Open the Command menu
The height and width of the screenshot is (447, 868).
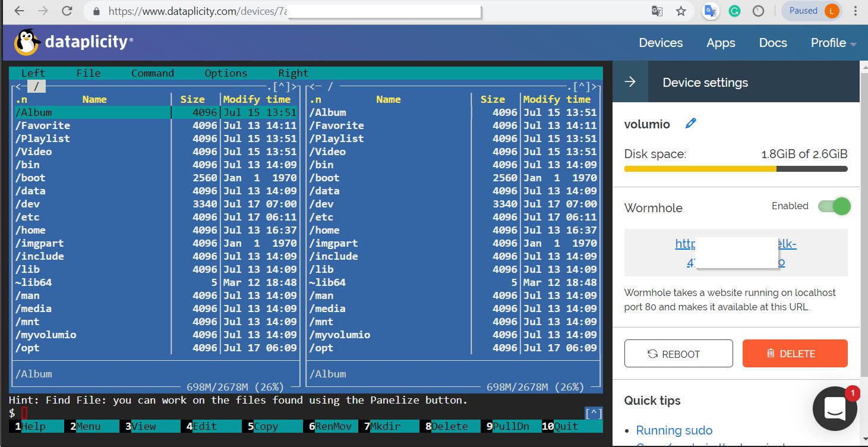(153, 73)
